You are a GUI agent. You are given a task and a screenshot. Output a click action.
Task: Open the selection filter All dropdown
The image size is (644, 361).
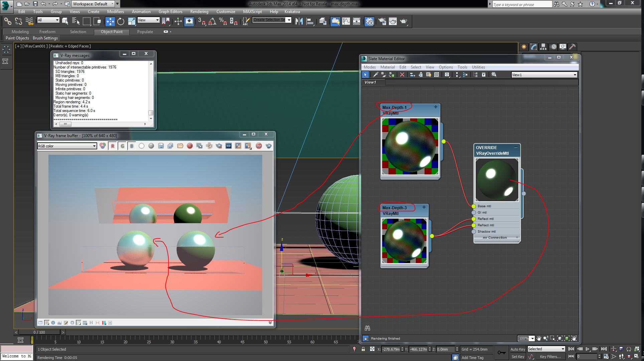coord(48,20)
